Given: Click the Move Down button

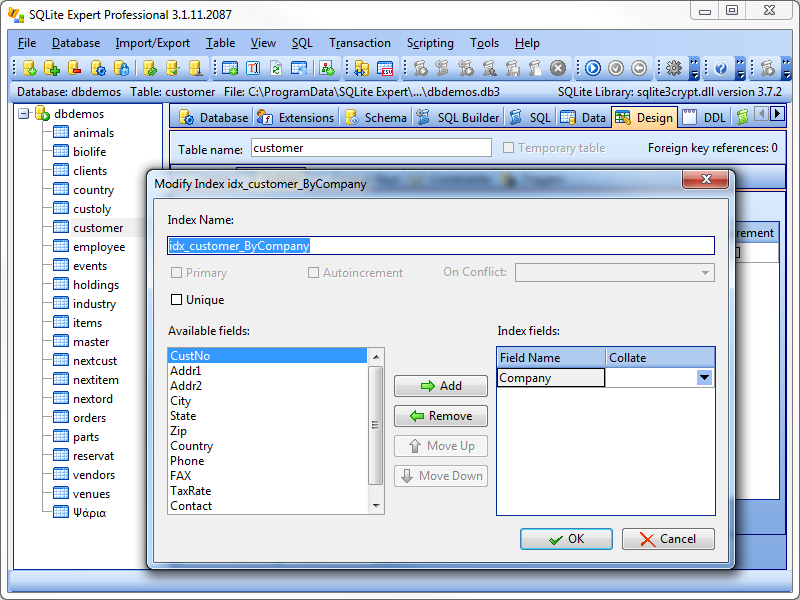Looking at the screenshot, I should pos(441,476).
